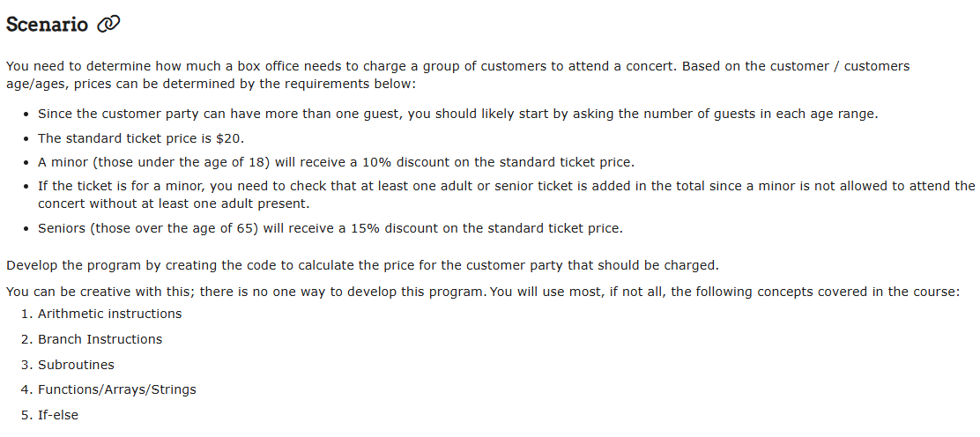Select the 'Functions/Arrays/Strings' list item
The width and height of the screenshot is (980, 437).
point(117,389)
